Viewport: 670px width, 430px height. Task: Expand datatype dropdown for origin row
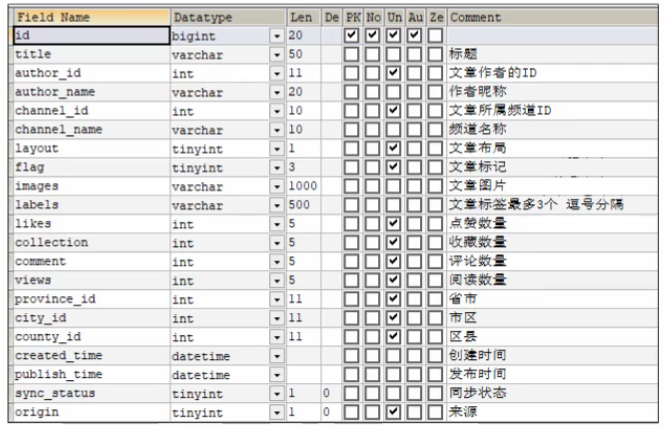coord(277,412)
